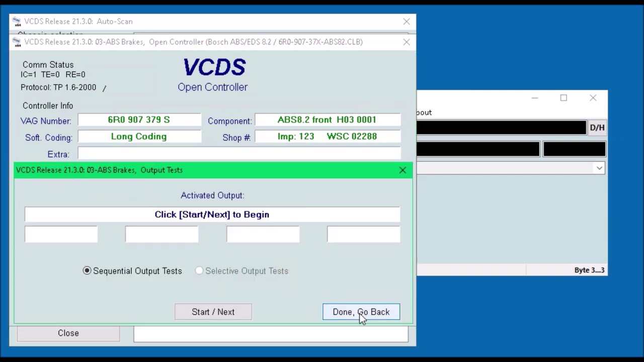
Task: Click the black field left of D/H button
Action: click(x=502, y=128)
